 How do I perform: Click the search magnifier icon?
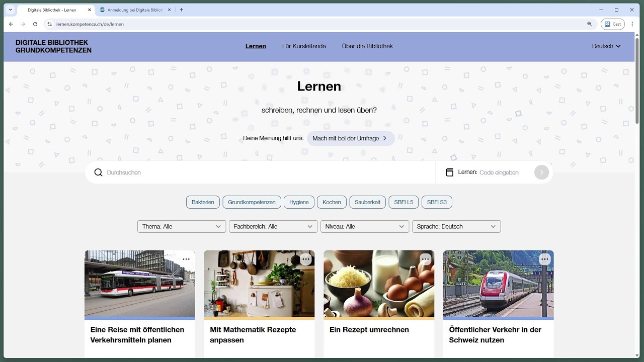click(99, 172)
